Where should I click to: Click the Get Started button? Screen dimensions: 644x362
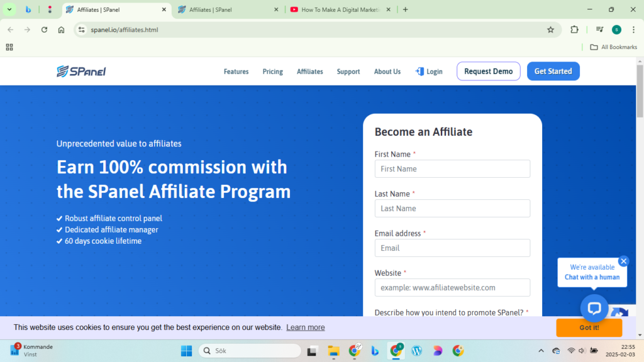point(553,72)
